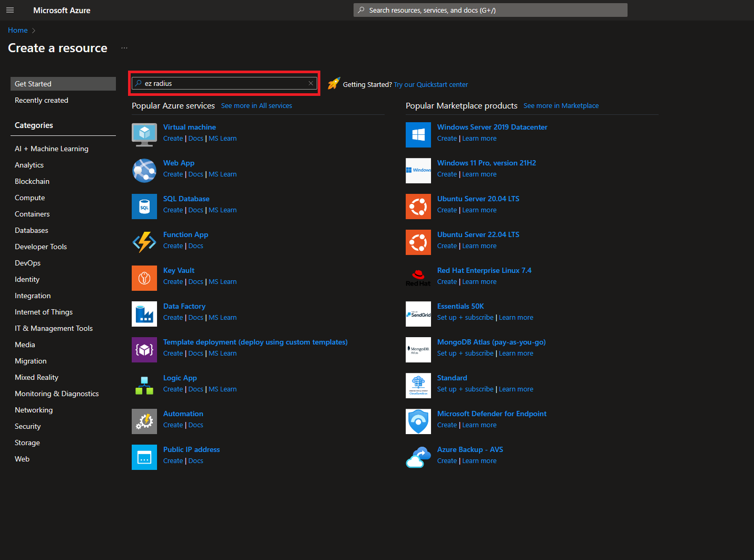This screenshot has width=754, height=560.
Task: Click the MongoDB Atlas icon
Action: coord(418,350)
